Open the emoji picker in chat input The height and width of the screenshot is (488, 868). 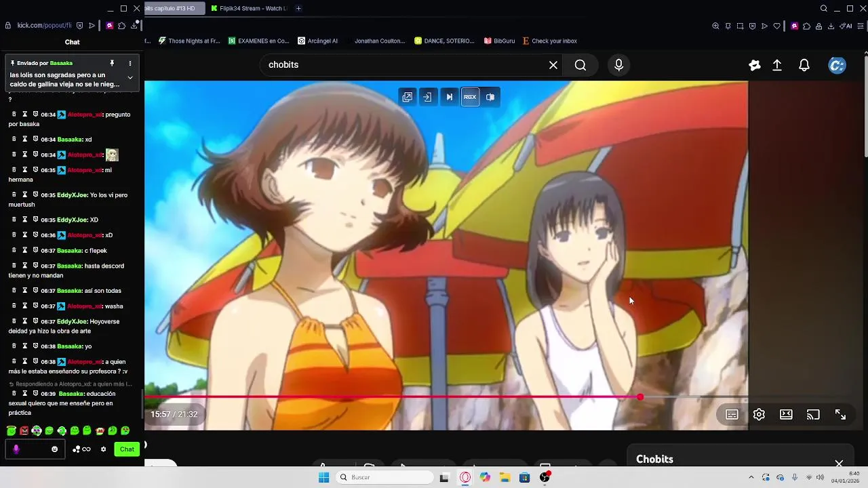[x=55, y=449]
